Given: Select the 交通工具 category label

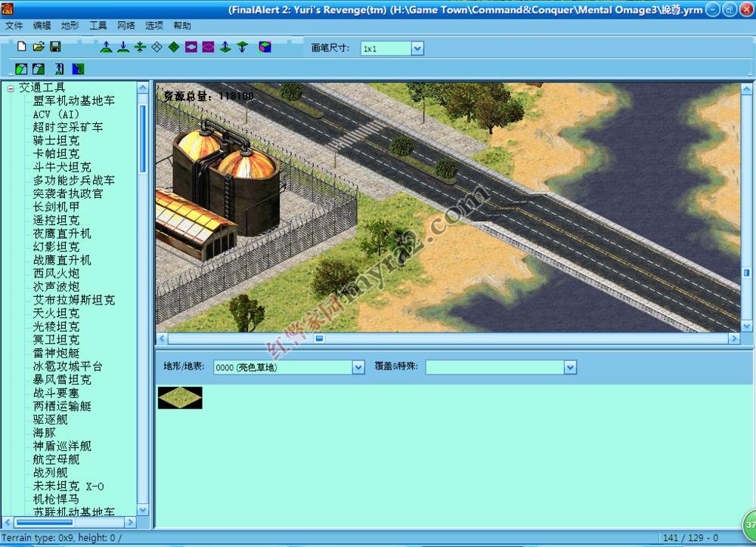Looking at the screenshot, I should [x=42, y=88].
